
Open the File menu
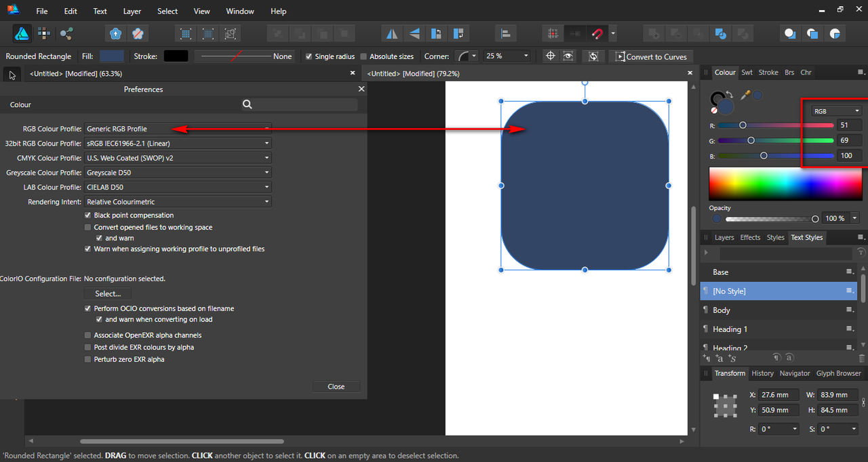click(42, 11)
